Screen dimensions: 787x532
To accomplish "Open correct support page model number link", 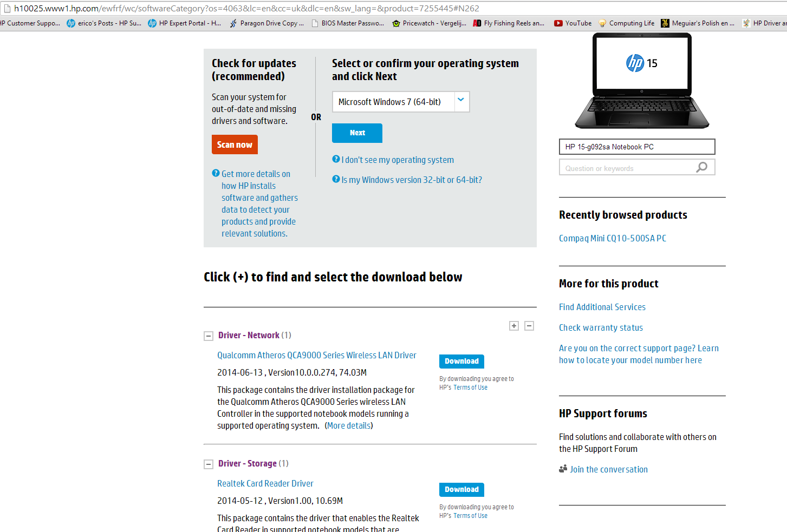I will [639, 354].
